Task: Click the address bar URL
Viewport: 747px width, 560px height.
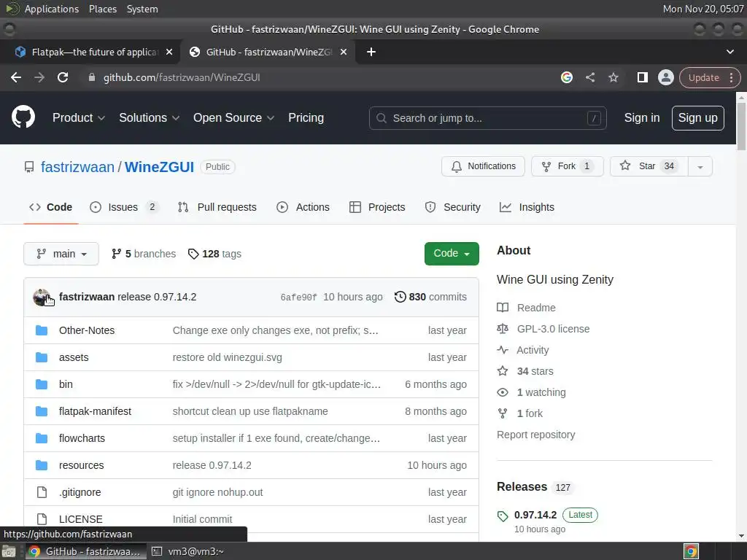Action: click(182, 77)
